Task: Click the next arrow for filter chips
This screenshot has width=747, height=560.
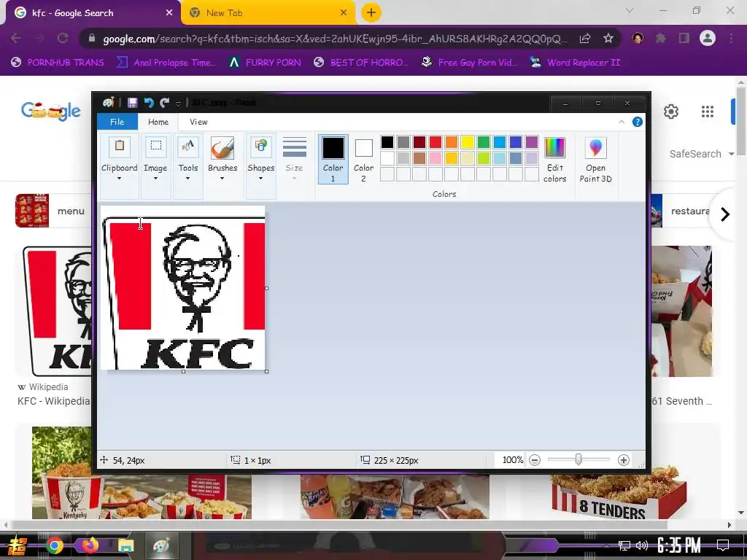Action: tap(725, 214)
